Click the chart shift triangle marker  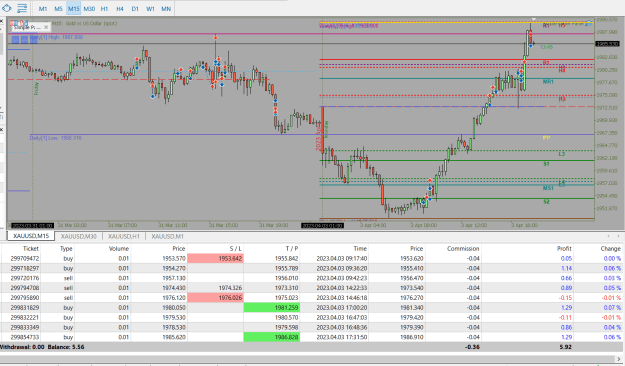(534, 19)
